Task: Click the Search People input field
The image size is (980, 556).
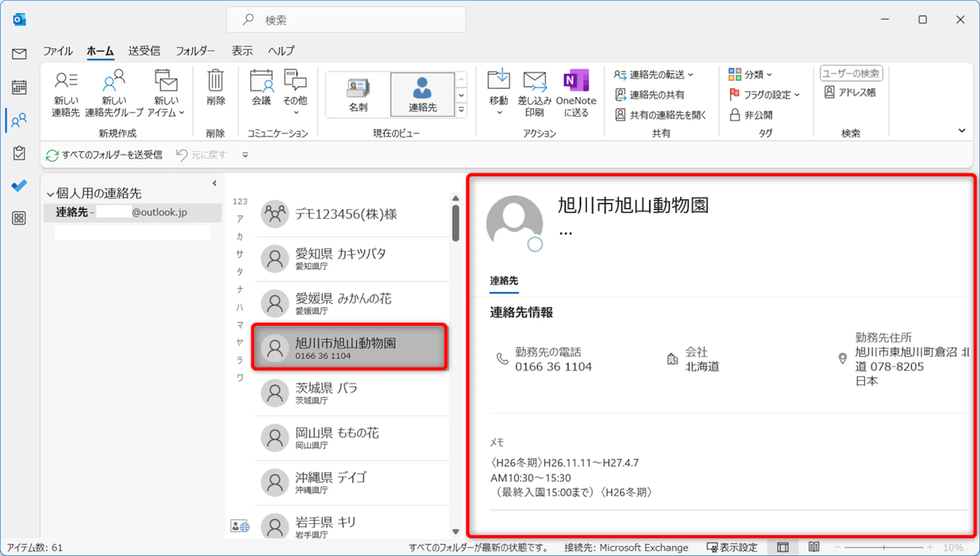Action: click(x=850, y=73)
